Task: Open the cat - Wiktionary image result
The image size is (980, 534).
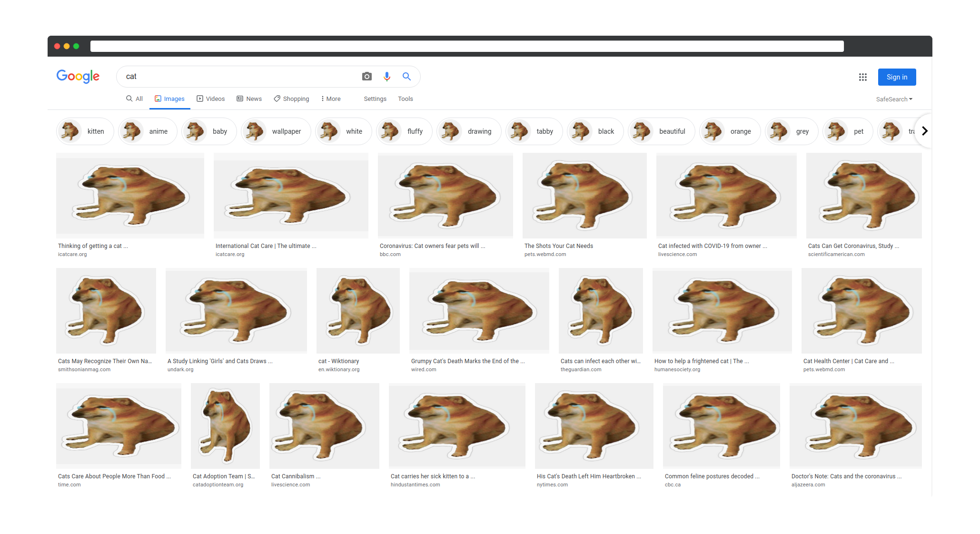Action: (358, 311)
